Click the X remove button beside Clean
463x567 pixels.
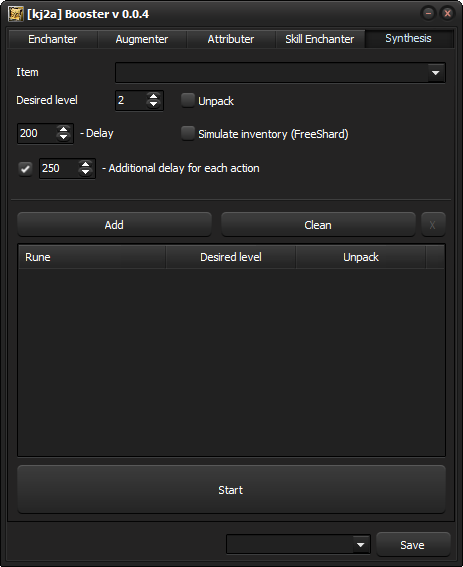[x=433, y=225]
